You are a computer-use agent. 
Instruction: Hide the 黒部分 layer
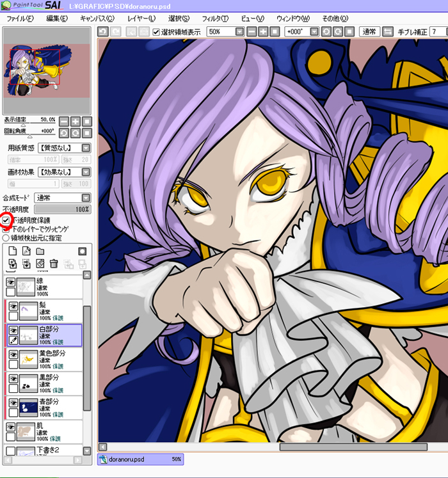point(13,379)
